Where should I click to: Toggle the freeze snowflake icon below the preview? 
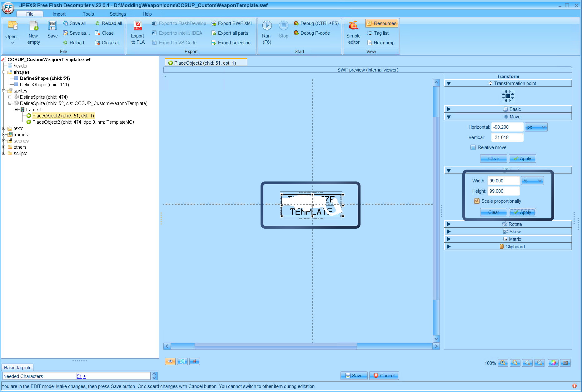click(182, 361)
